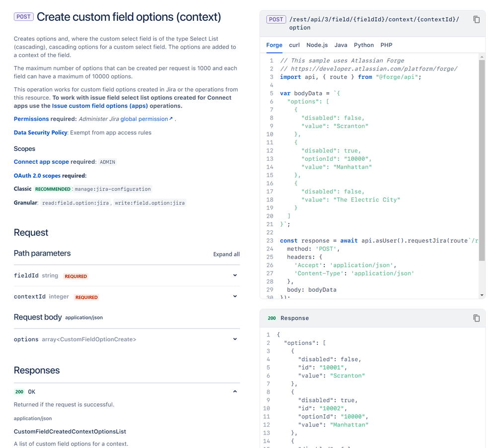The height and width of the screenshot is (448, 496).
Task: Click the Responses section heading
Action: tap(37, 370)
